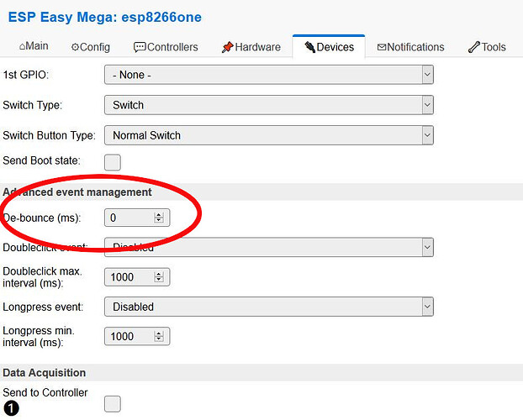Open the Doubleclick event dropdown
The image size is (523, 420).
[268, 248]
